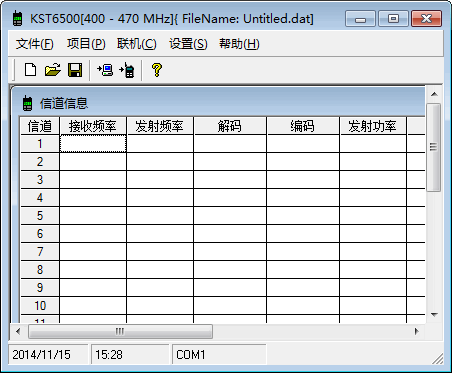Open the 设置(S) menu
452x373 pixels.
188,44
